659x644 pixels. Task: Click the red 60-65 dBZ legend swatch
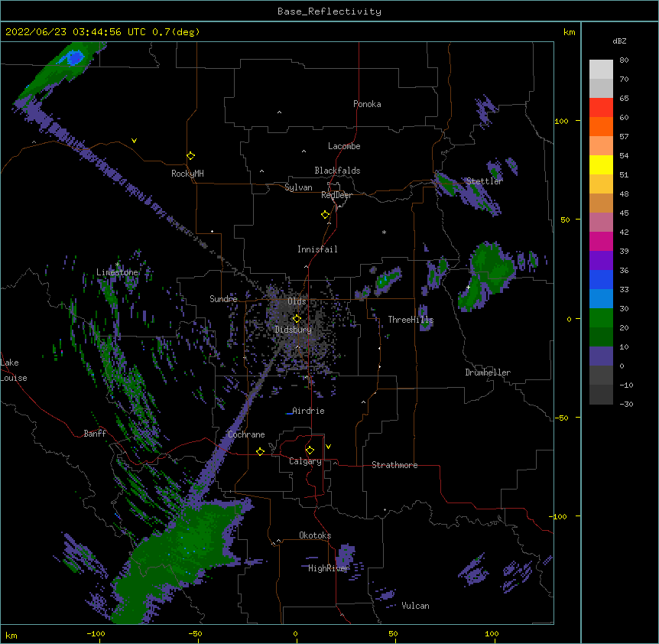pyautogui.click(x=601, y=108)
